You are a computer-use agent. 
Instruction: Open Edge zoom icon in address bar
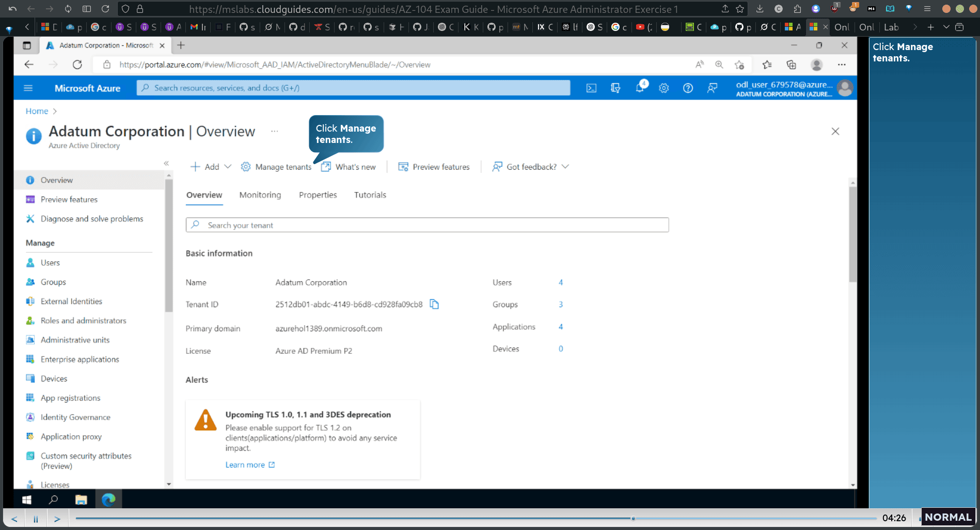(719, 65)
